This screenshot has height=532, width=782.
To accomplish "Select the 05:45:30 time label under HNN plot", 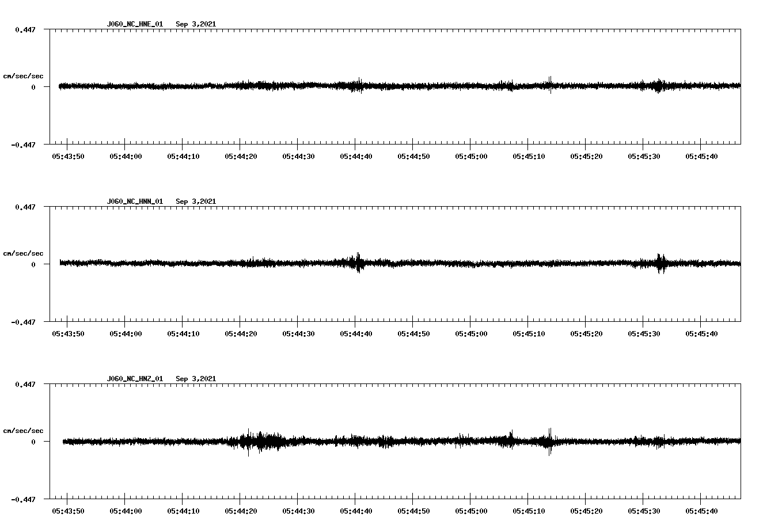I will [644, 334].
